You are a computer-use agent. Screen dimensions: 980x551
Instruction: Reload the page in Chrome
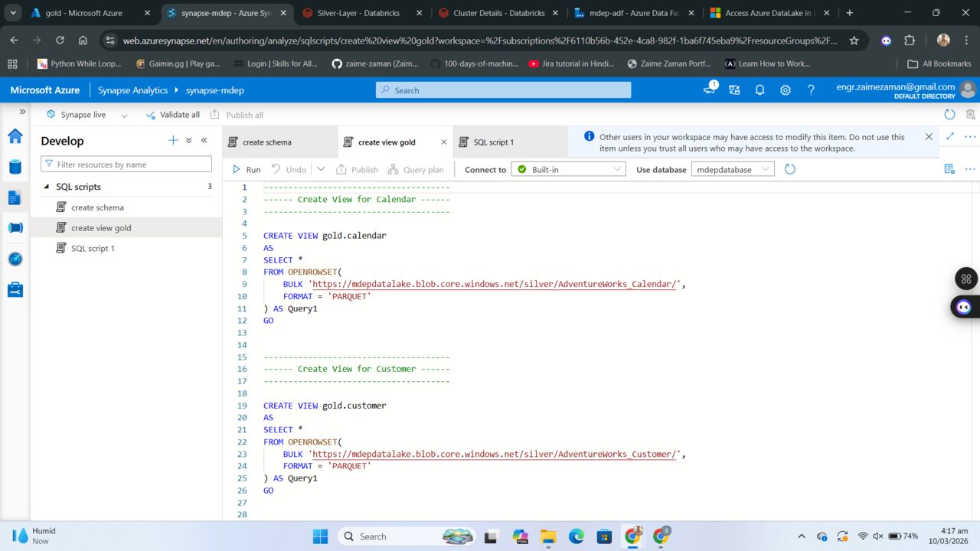pos(60,41)
